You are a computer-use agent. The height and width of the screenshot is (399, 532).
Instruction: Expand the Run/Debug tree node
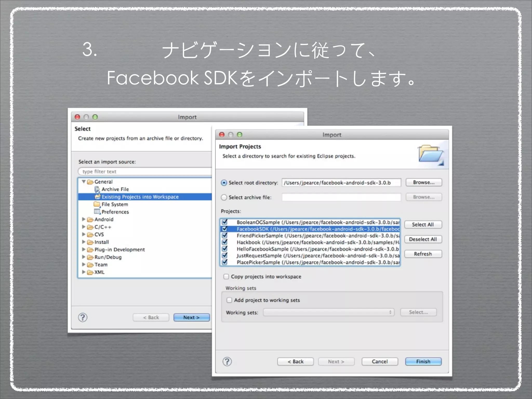pyautogui.click(x=84, y=257)
